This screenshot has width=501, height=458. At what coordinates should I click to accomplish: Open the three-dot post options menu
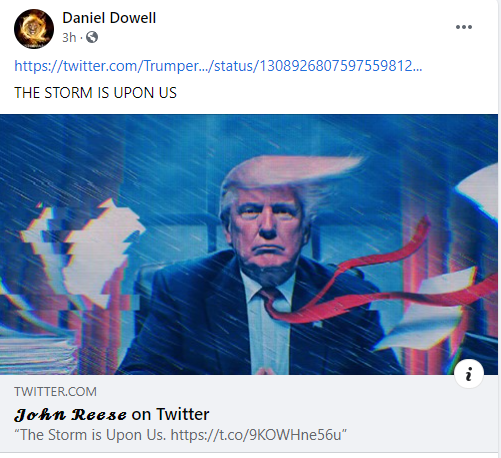click(464, 27)
